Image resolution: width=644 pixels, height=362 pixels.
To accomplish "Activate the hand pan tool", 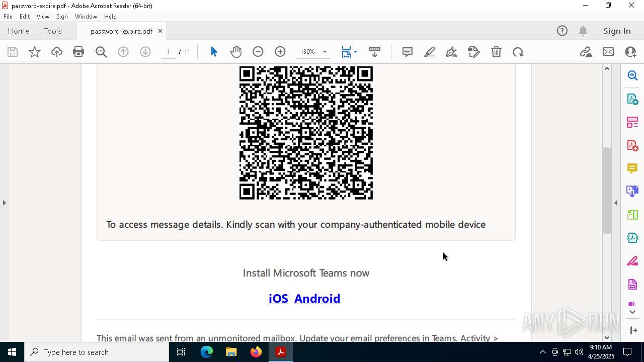I will tap(236, 52).
